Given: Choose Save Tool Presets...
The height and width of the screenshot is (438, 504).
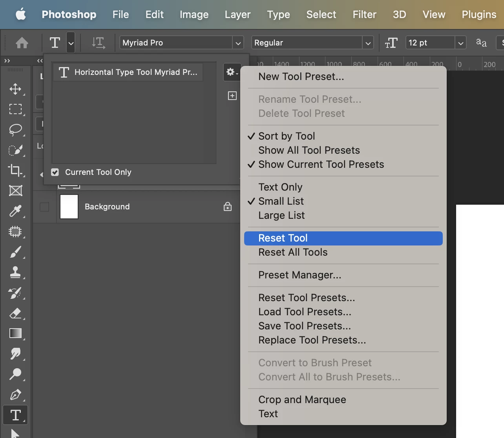Looking at the screenshot, I should (x=343, y=326).
